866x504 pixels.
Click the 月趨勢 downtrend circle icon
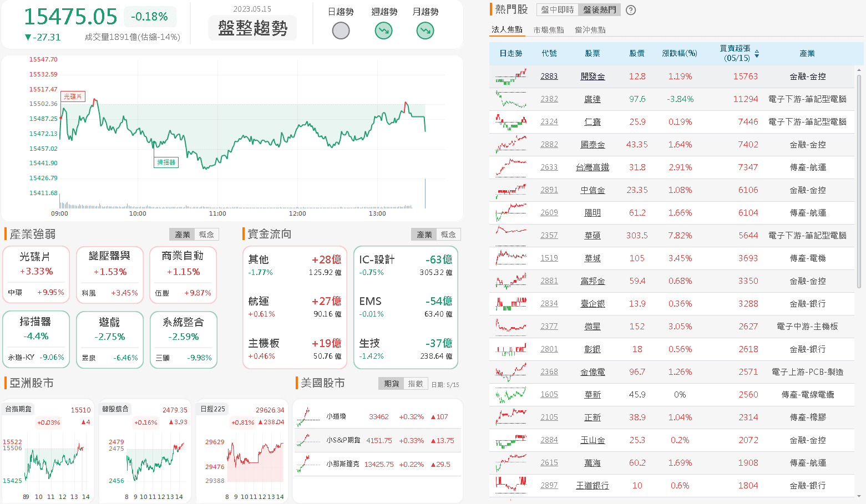[426, 30]
